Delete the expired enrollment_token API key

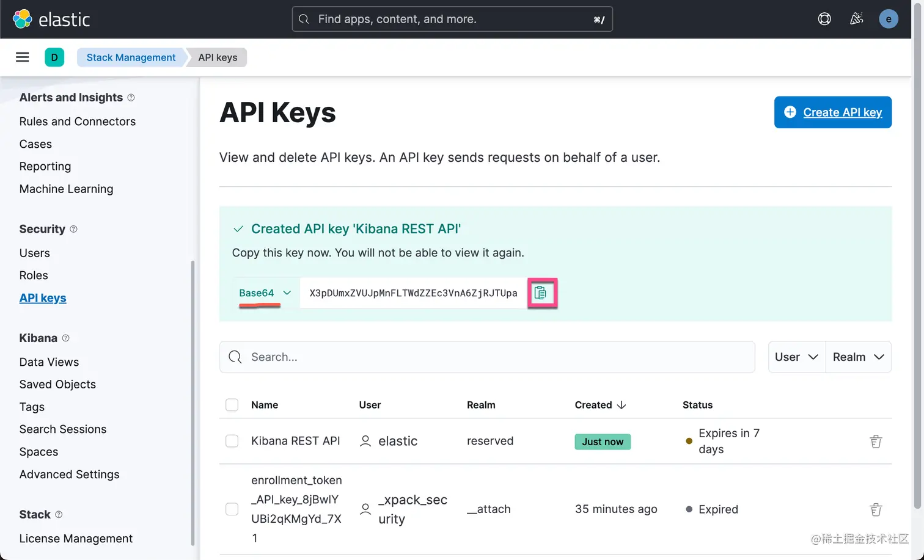click(x=876, y=509)
